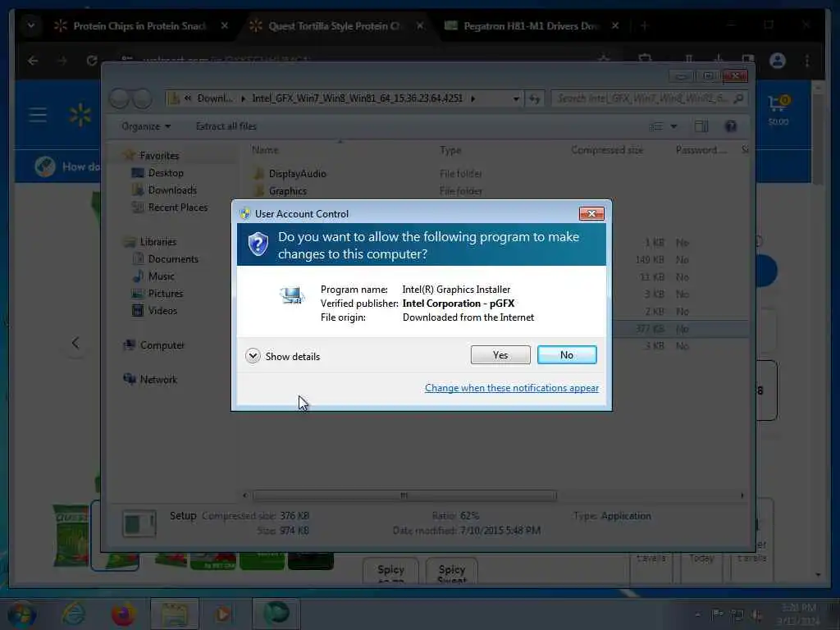This screenshot has height=630, width=840.
Task: Sort by Type column header
Action: coord(450,150)
